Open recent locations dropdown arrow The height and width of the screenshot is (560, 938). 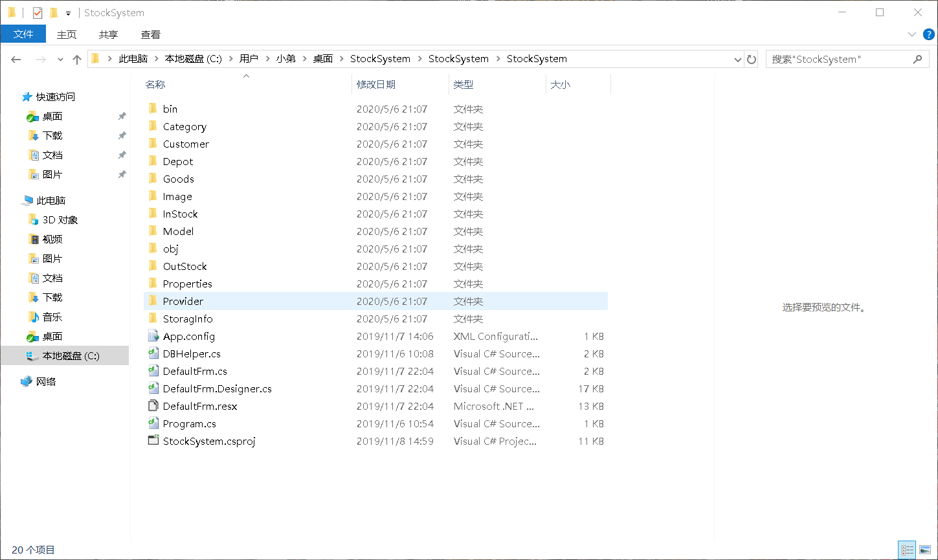[x=60, y=59]
